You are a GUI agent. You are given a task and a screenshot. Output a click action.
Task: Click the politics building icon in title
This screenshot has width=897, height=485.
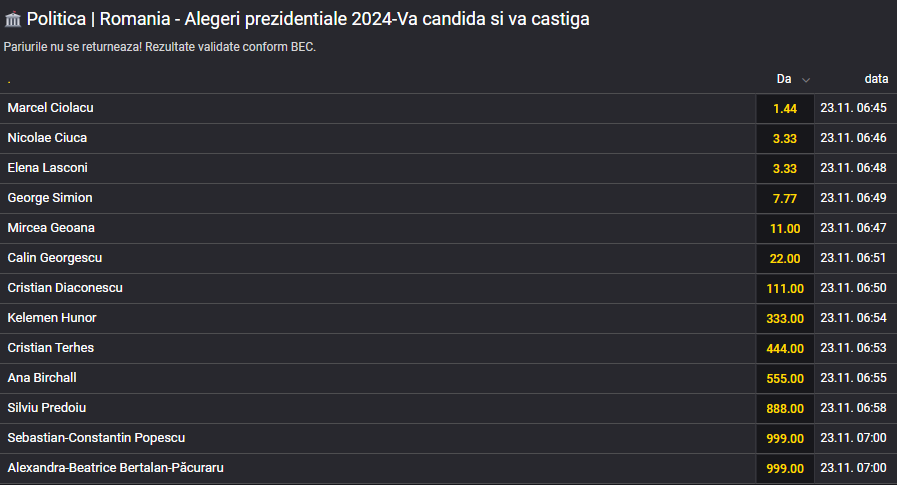point(13,19)
